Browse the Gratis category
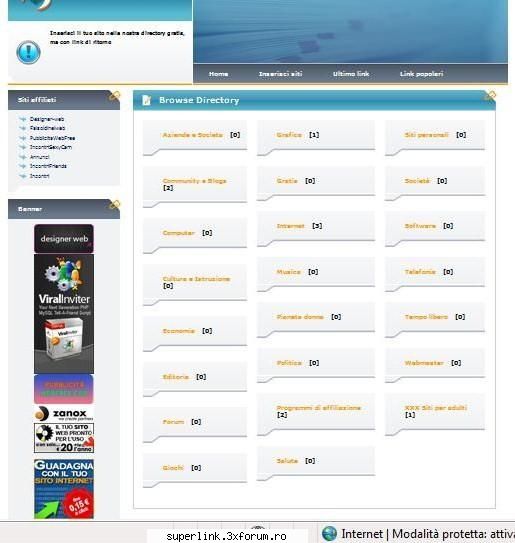 point(287,181)
